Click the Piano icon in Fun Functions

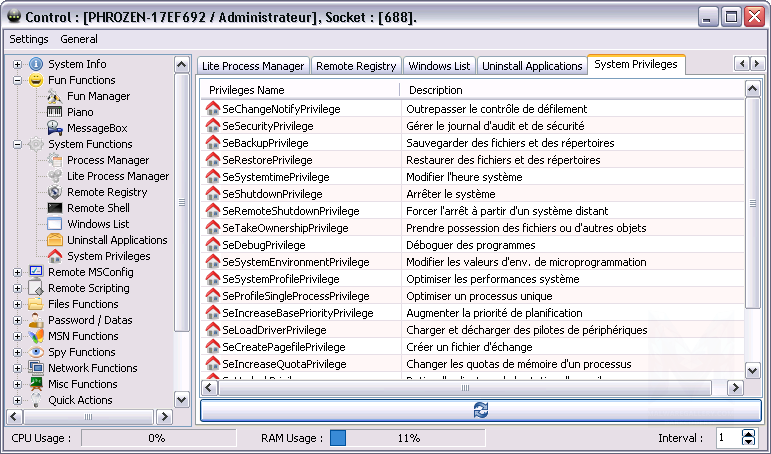(x=55, y=112)
